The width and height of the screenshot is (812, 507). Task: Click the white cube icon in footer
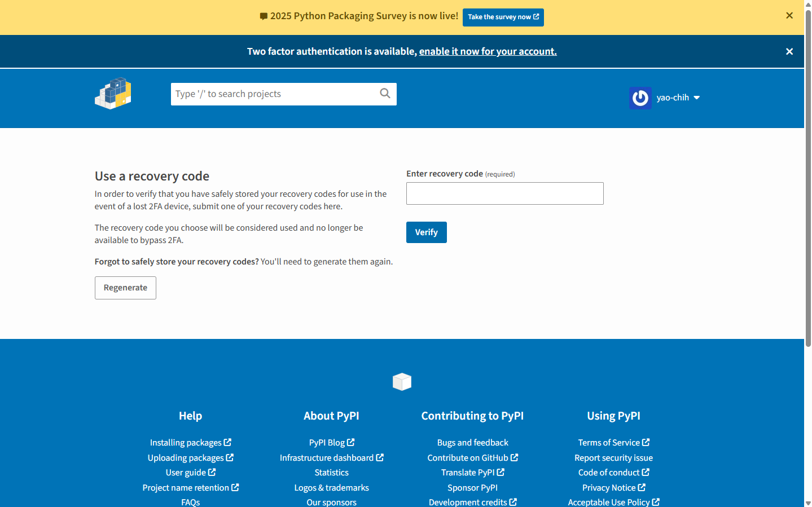click(402, 382)
